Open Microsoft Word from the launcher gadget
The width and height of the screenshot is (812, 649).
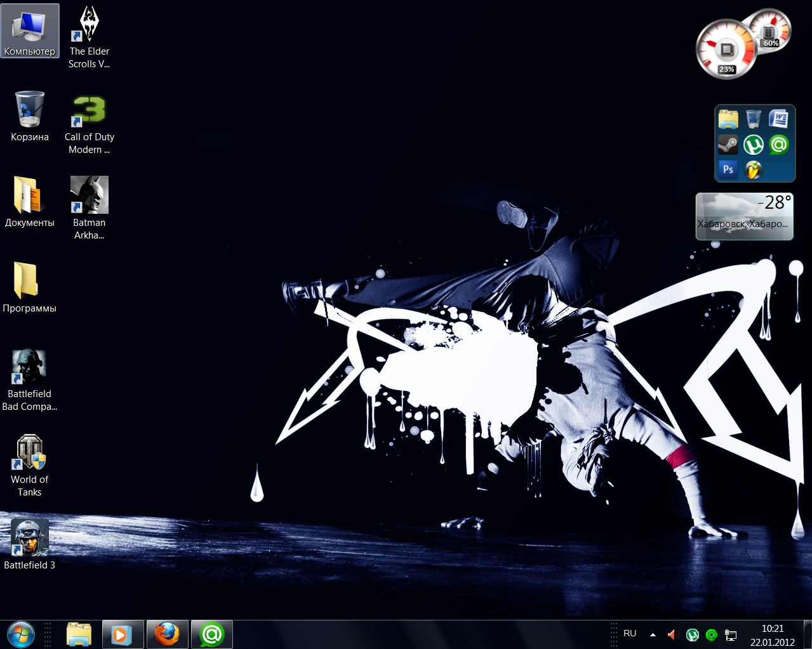tap(778, 119)
